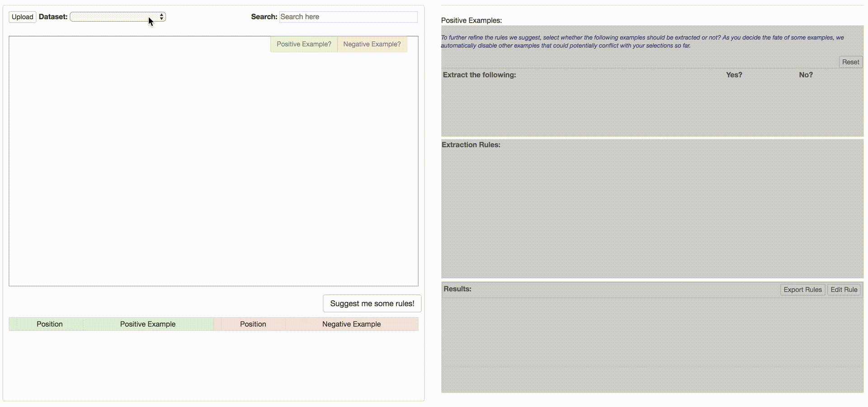This screenshot has width=868, height=407.
Task: Mark selection with Positive Example? button
Action: (x=304, y=44)
